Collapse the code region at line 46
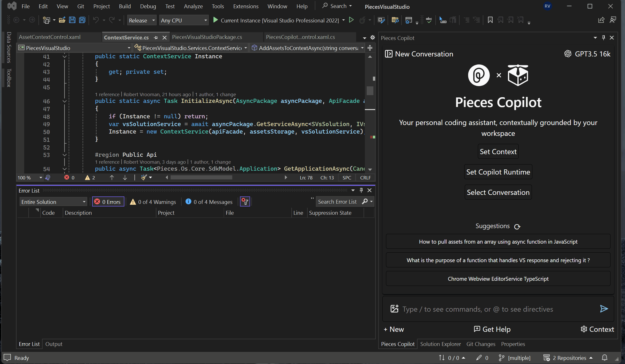Image resolution: width=625 pixels, height=364 pixels. (x=65, y=101)
